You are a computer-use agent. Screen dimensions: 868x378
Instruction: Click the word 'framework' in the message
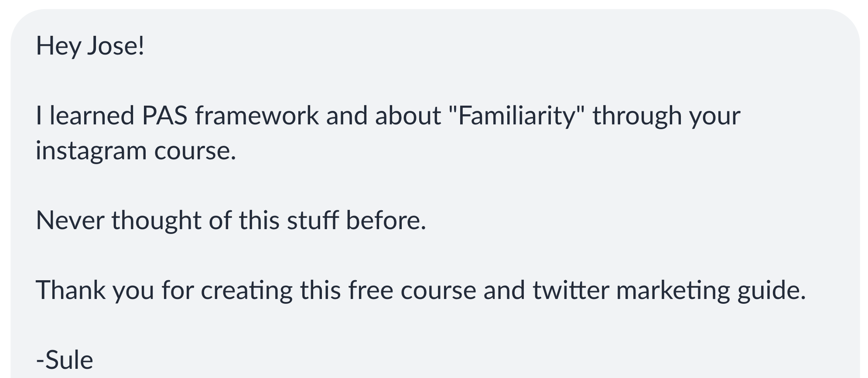pyautogui.click(x=257, y=116)
